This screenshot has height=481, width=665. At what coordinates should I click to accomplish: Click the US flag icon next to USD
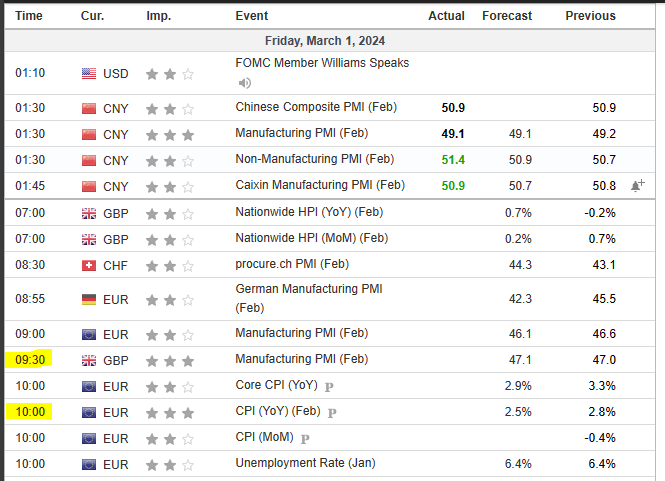(x=89, y=73)
